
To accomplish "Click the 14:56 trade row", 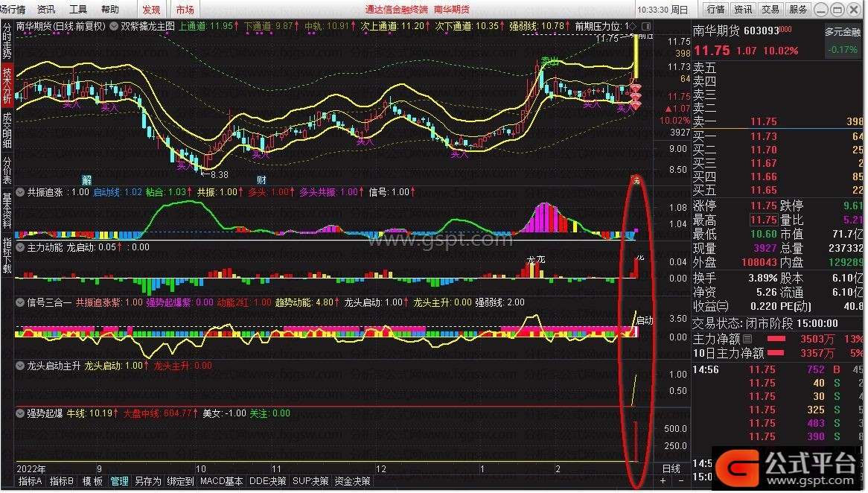I will (778, 369).
